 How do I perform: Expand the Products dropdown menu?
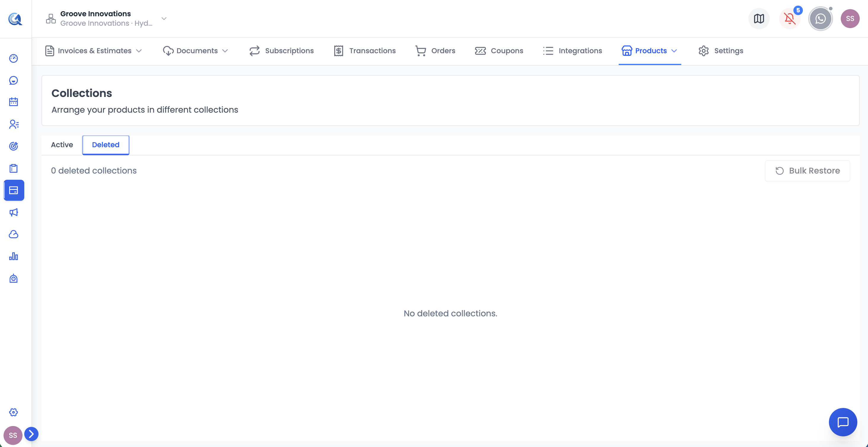coord(649,51)
